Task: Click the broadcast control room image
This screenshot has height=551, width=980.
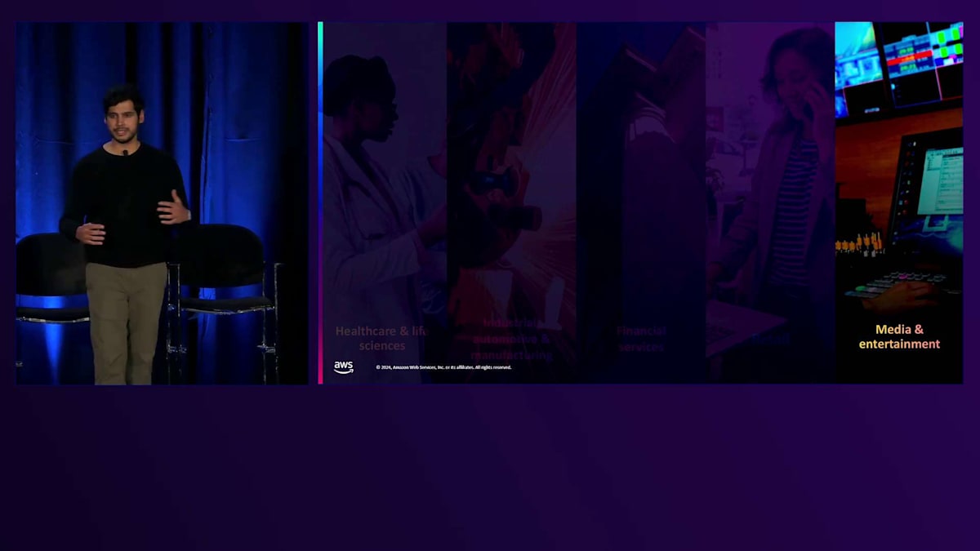Action: (899, 202)
